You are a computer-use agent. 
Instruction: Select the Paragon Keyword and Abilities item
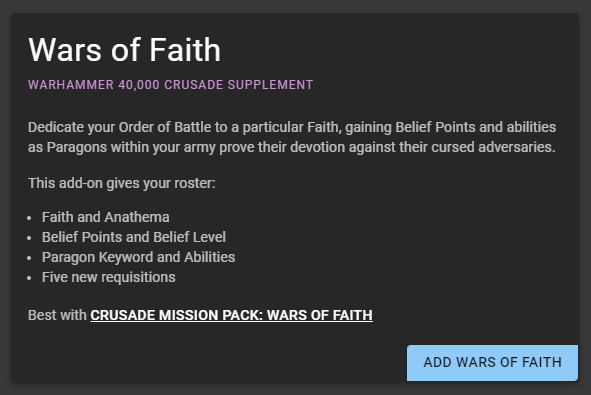point(138,257)
